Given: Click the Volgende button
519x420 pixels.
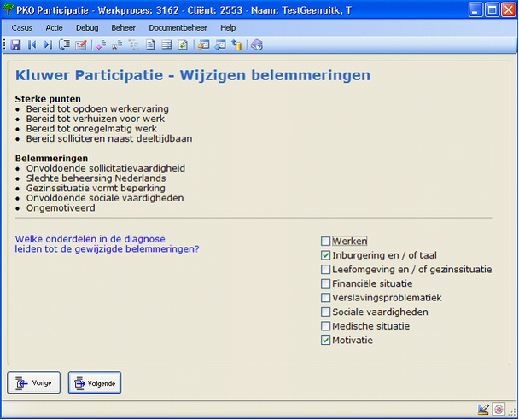Looking at the screenshot, I should [95, 383].
